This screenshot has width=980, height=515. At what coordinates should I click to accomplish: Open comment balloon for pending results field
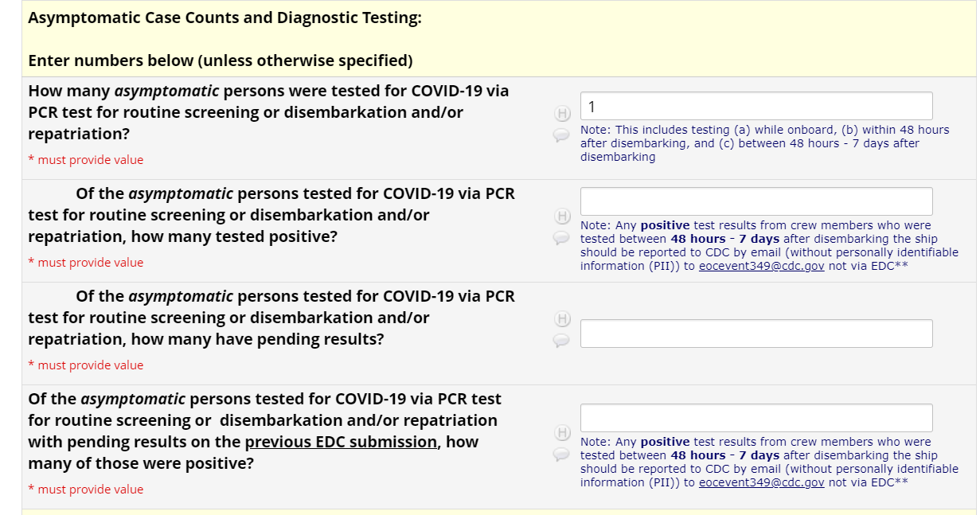click(x=561, y=340)
